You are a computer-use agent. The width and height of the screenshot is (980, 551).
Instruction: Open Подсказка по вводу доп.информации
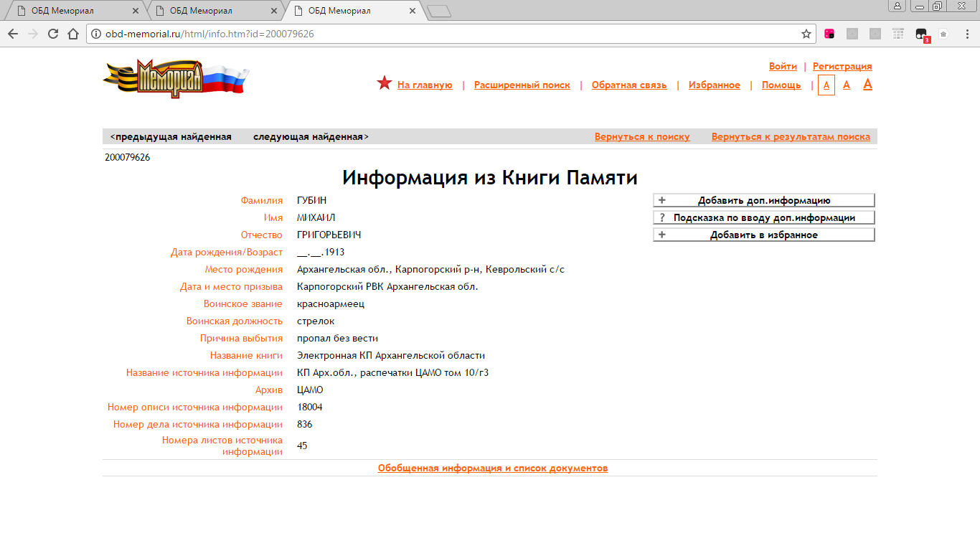764,217
